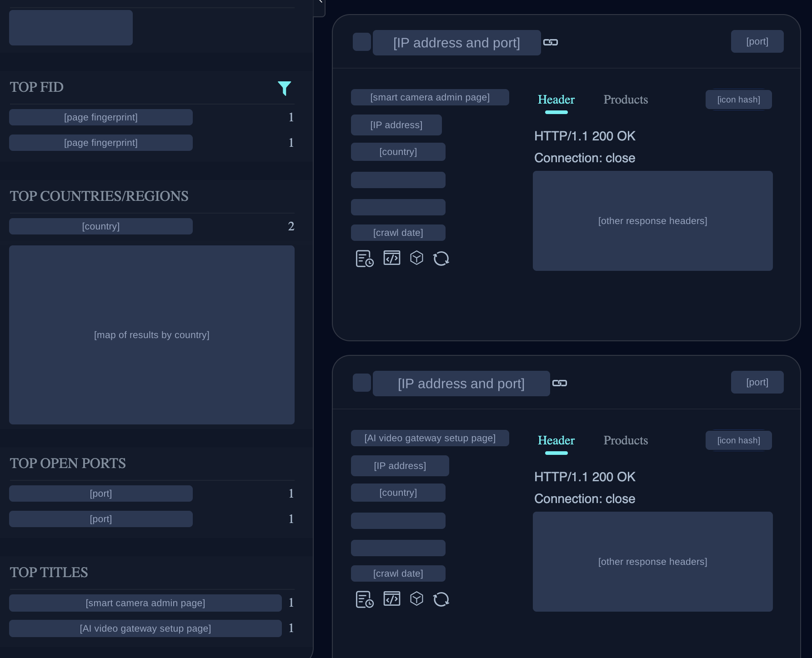Click refresh icon in AI gateway card
Screen dimensions: 812x658
(441, 599)
